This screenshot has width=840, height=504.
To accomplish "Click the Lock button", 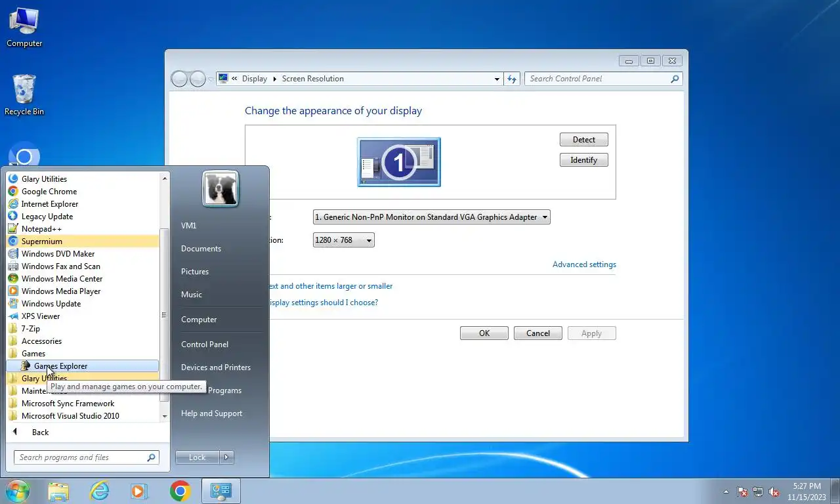I will click(198, 457).
